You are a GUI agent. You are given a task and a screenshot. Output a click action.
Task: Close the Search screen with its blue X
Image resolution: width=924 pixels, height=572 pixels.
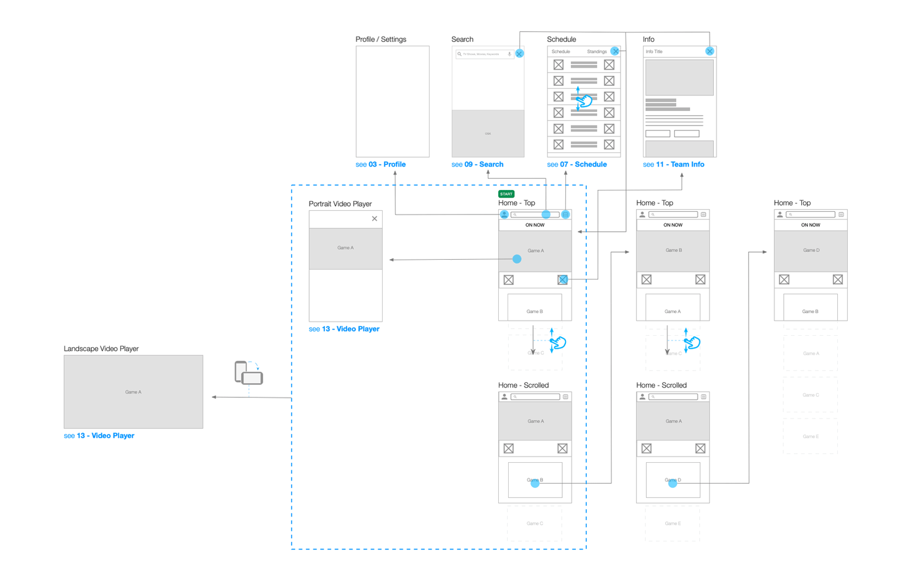pos(520,53)
